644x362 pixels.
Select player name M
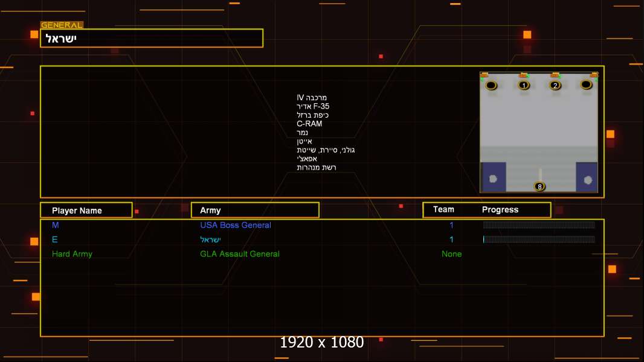(56, 224)
